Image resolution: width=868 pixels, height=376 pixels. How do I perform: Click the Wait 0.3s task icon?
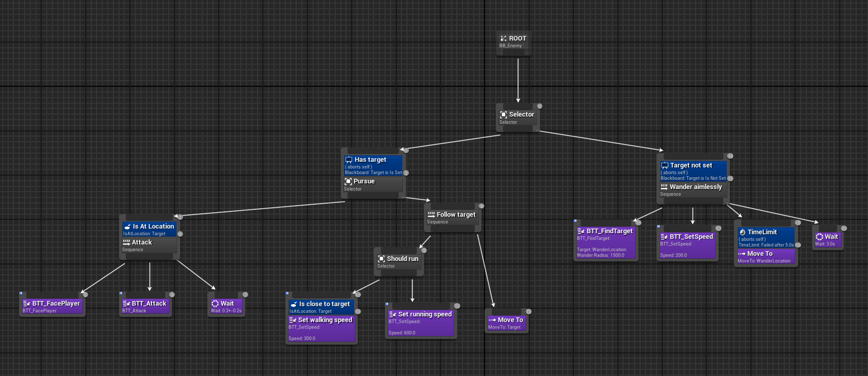coord(215,304)
